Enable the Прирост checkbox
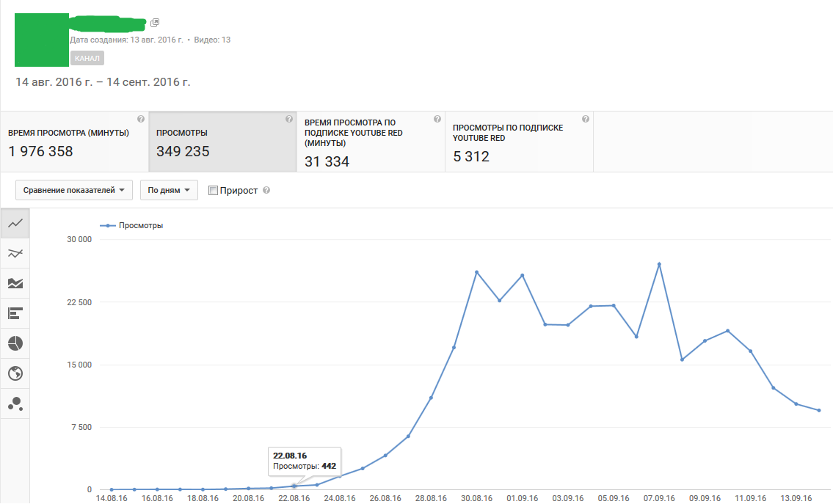 [x=214, y=191]
